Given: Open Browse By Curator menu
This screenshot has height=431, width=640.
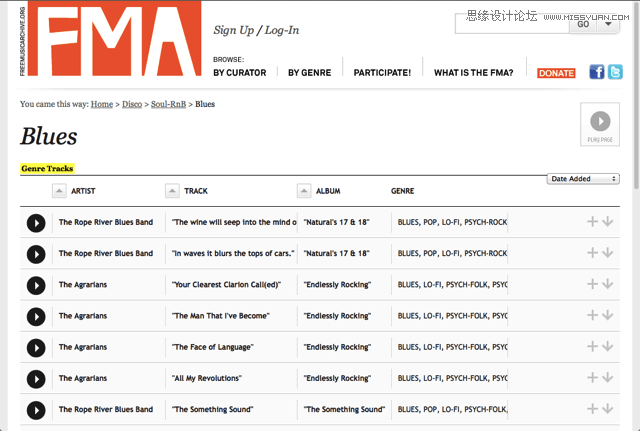Looking at the screenshot, I should 240,73.
